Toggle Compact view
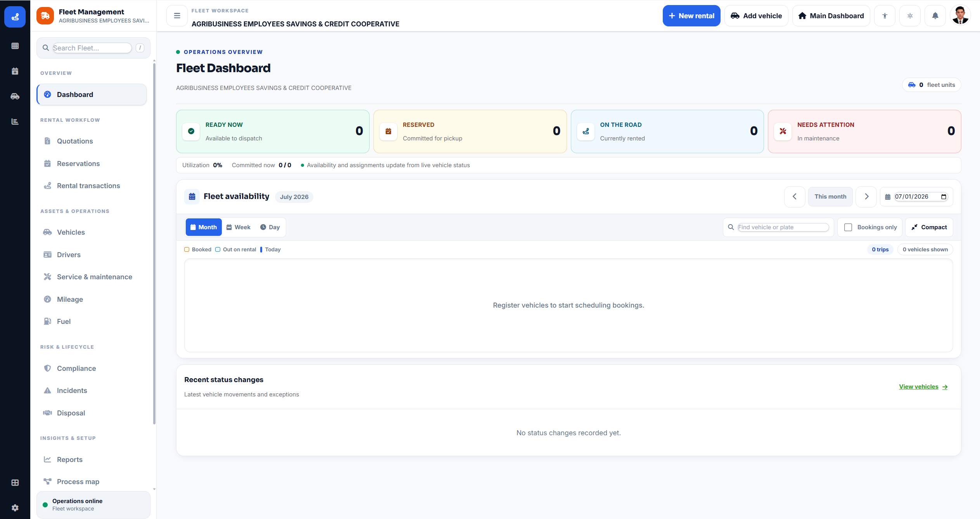 click(x=929, y=227)
